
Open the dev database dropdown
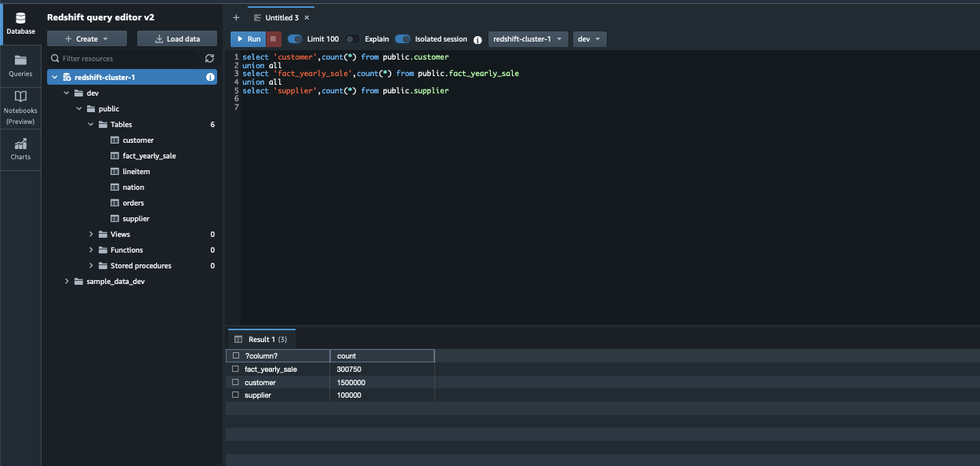pos(589,38)
